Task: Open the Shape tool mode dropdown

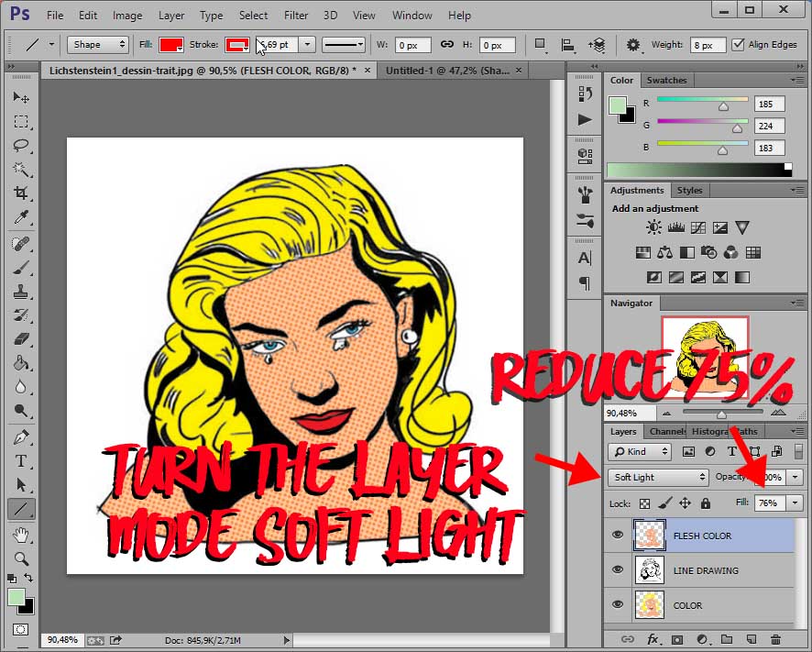Action: pos(97,45)
